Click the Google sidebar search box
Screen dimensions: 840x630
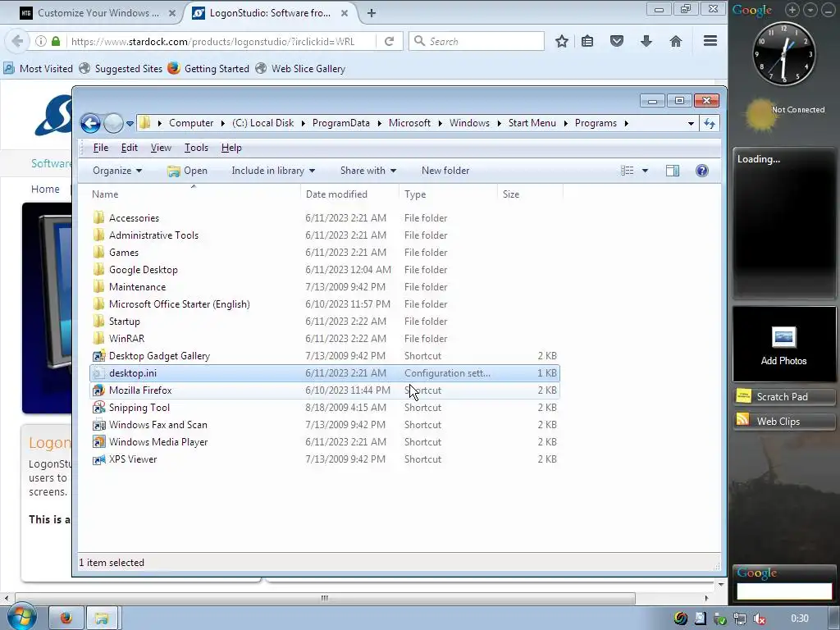tap(784, 591)
